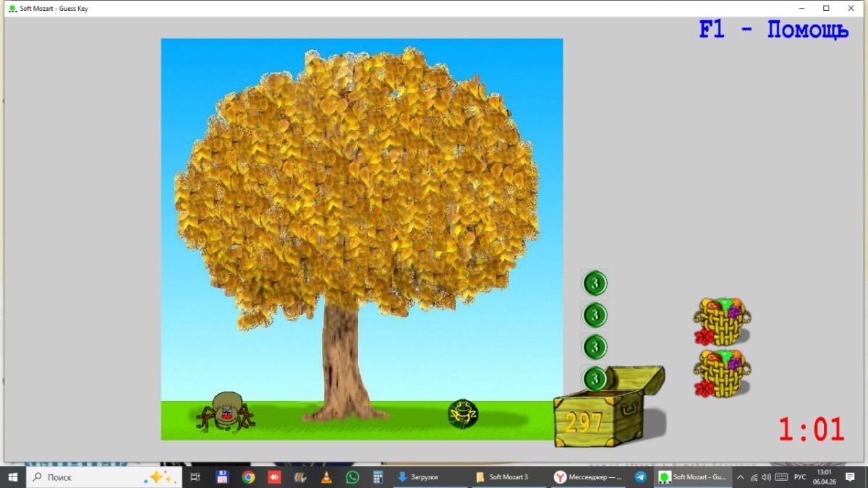Image resolution: width=868 pixels, height=488 pixels.
Task: Open the volume control in system tray
Action: click(x=767, y=477)
